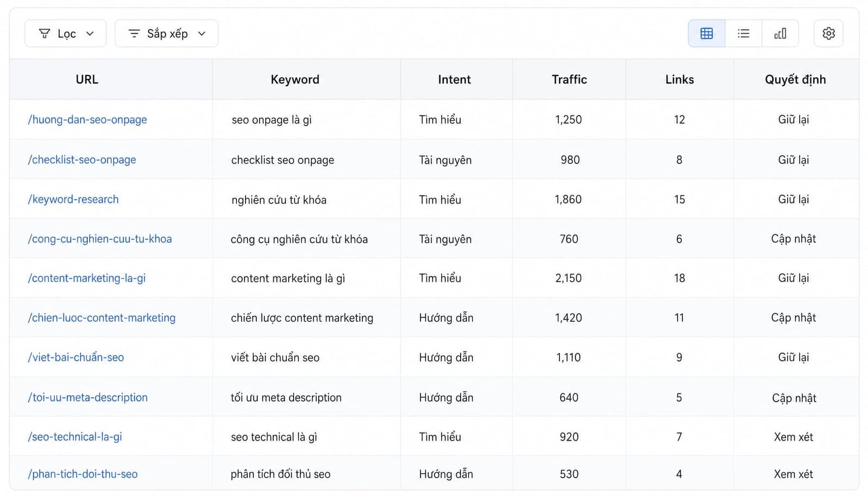868x496 pixels.
Task: Open /keyword-research link
Action: point(73,199)
